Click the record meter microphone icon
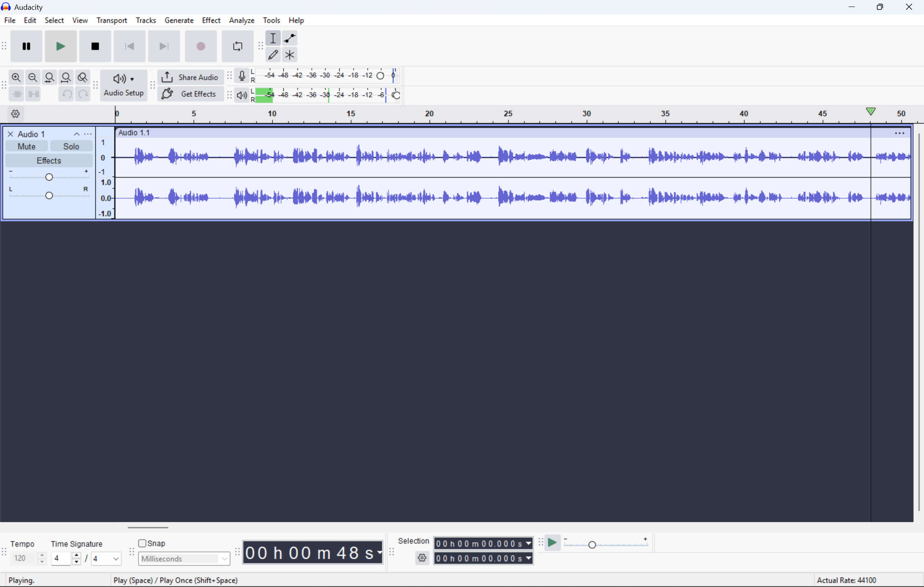Image resolution: width=924 pixels, height=587 pixels. click(242, 76)
